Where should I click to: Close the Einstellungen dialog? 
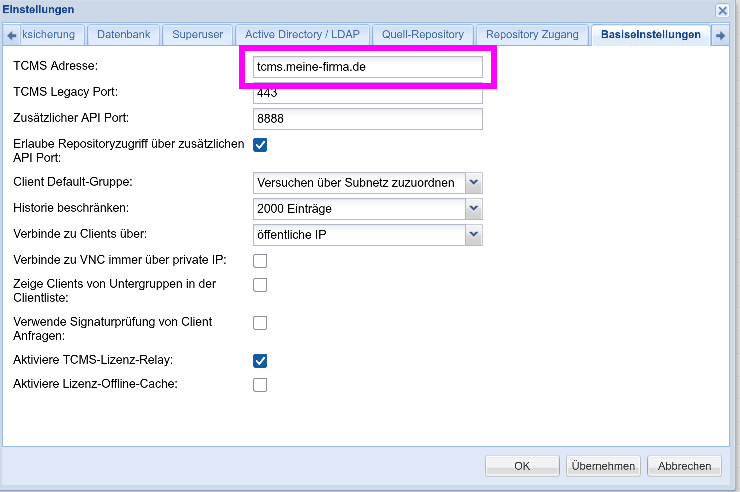[722, 10]
